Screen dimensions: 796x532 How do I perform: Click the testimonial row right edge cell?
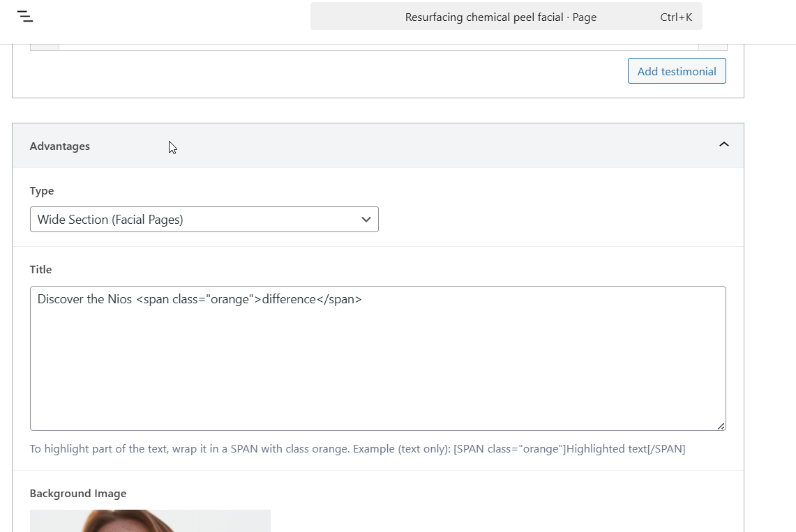click(x=713, y=47)
